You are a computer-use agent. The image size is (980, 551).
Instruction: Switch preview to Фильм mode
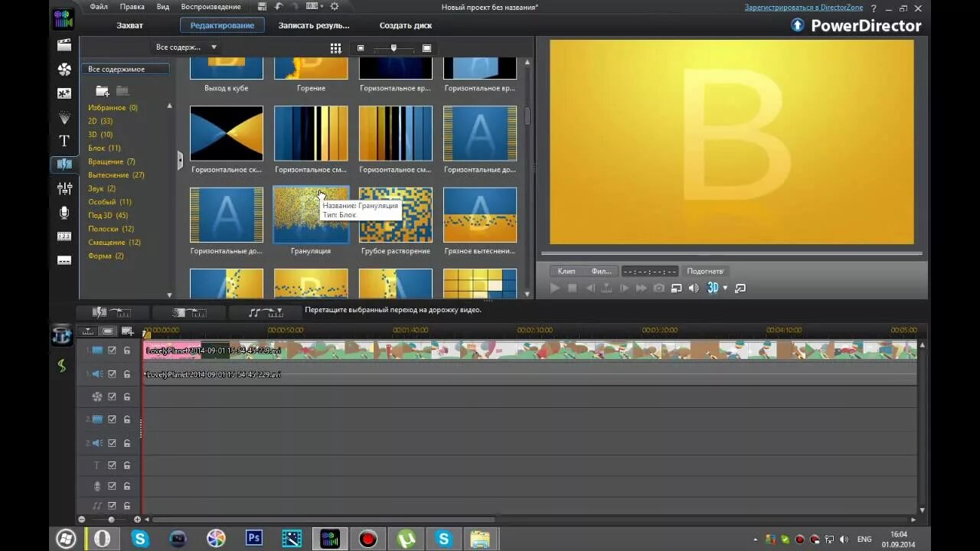point(601,271)
